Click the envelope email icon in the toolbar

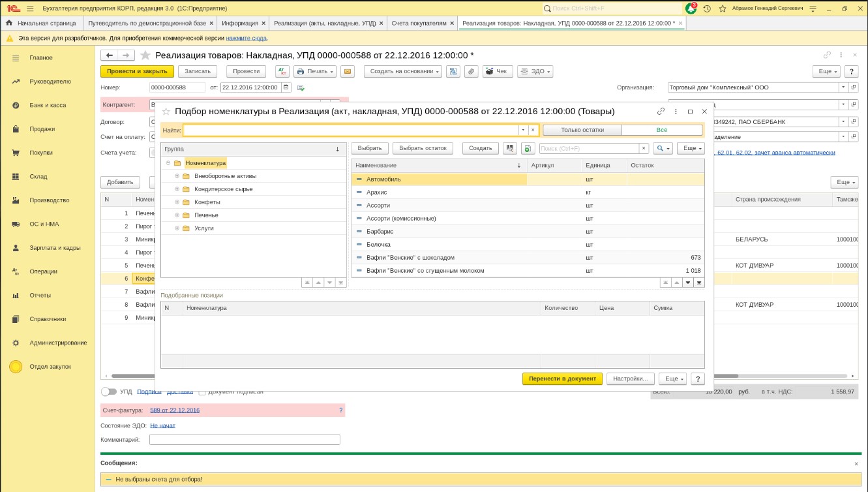coord(348,71)
